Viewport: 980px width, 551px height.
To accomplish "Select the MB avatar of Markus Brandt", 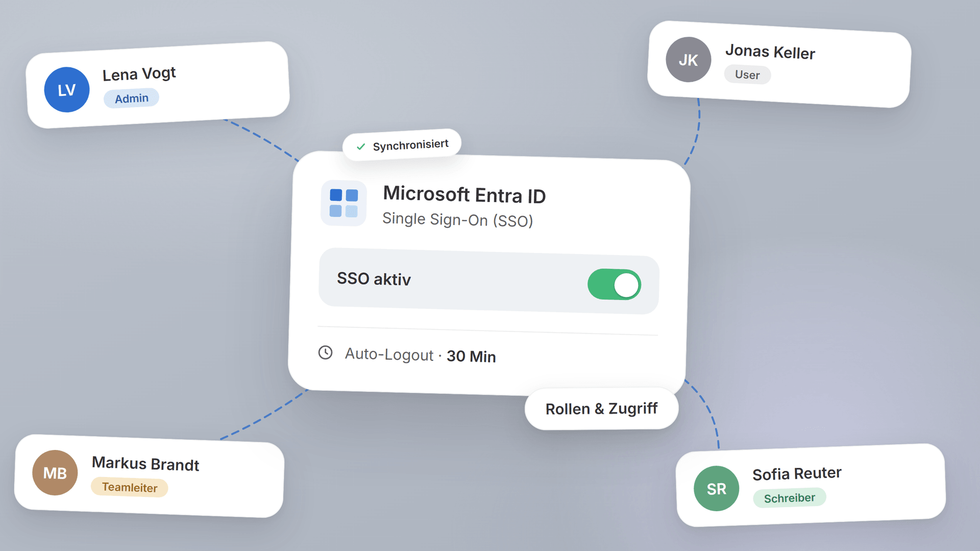I will click(x=55, y=472).
